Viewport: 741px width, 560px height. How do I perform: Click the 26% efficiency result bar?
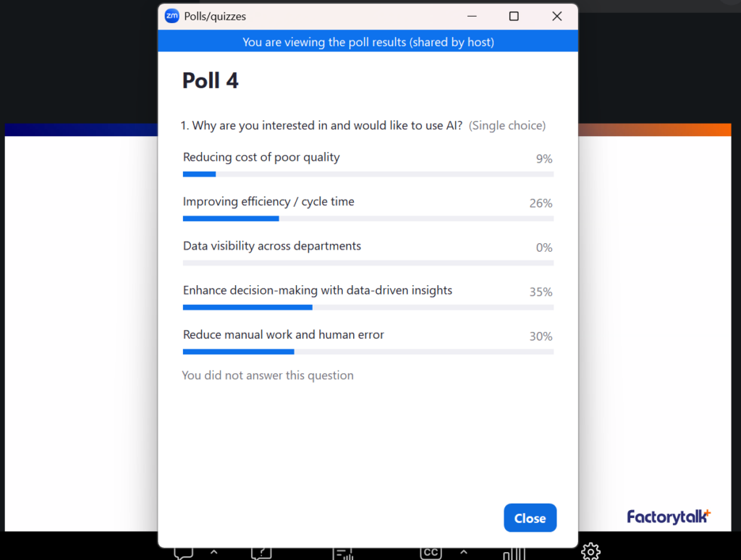point(231,219)
